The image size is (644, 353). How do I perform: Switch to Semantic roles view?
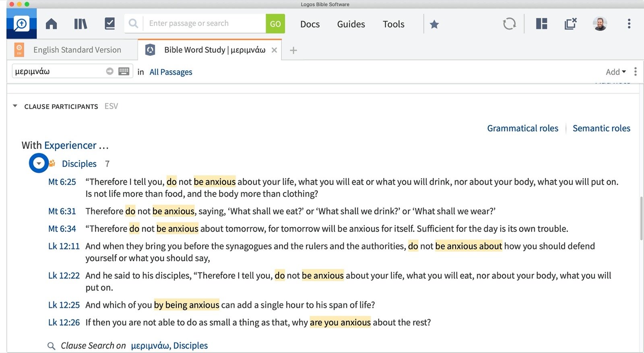(601, 128)
